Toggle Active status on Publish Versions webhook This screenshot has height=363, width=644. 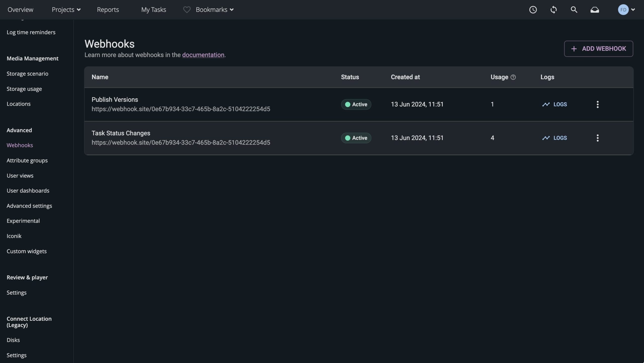(x=356, y=104)
